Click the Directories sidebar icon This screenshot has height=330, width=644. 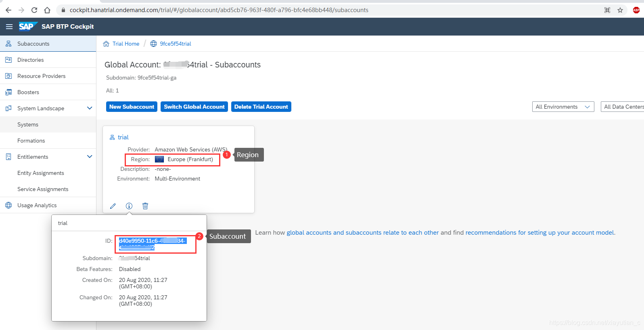[x=8, y=60]
